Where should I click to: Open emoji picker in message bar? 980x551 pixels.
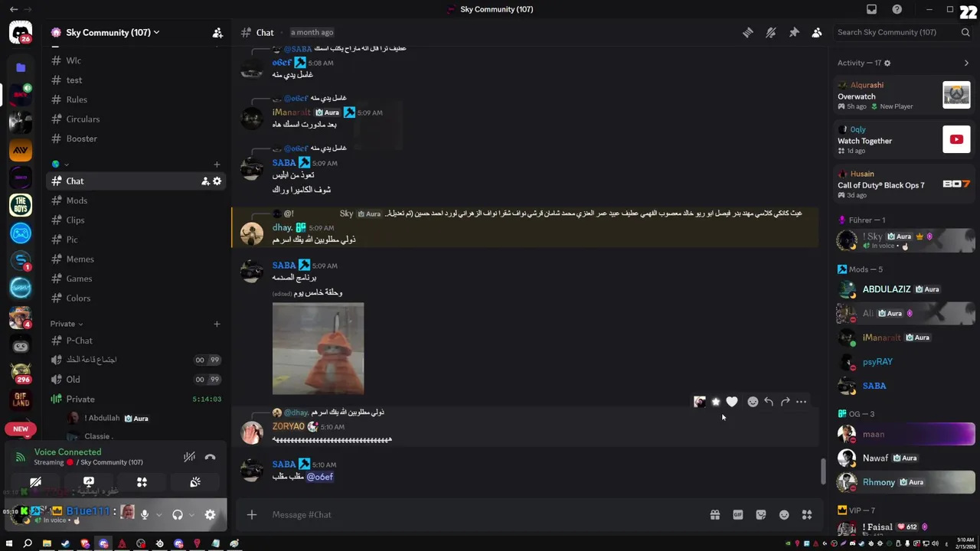click(784, 515)
